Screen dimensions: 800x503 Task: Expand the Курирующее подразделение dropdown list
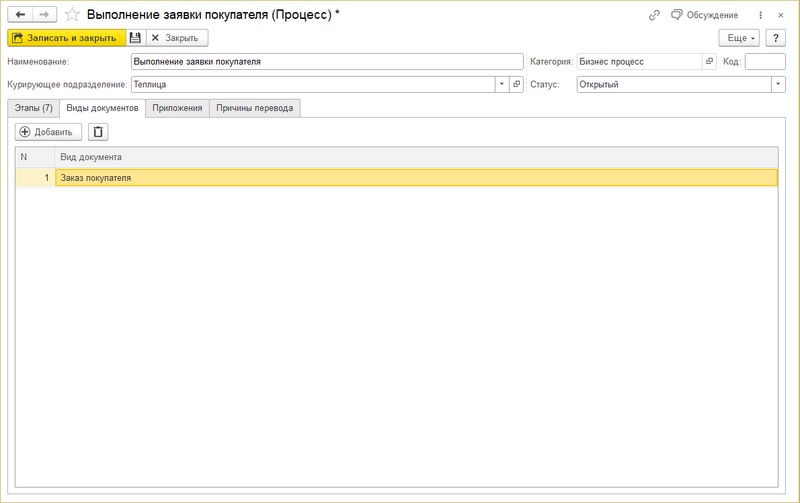(x=502, y=84)
